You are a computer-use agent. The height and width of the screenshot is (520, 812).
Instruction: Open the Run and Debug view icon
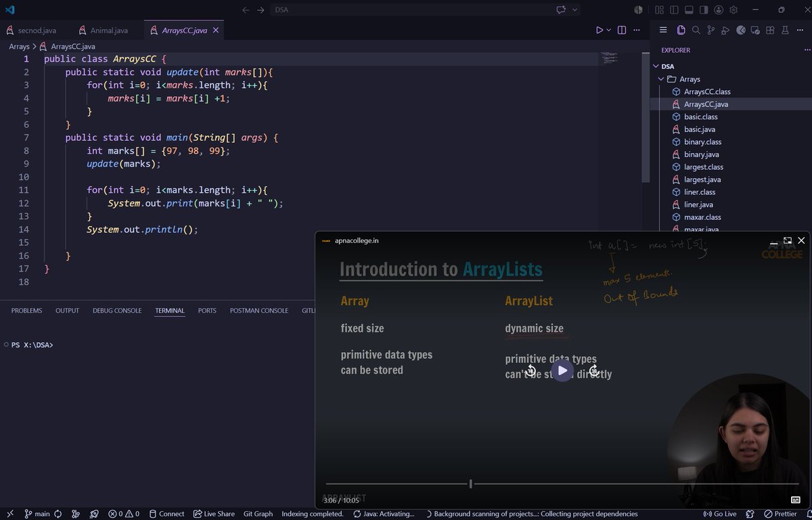(x=725, y=30)
